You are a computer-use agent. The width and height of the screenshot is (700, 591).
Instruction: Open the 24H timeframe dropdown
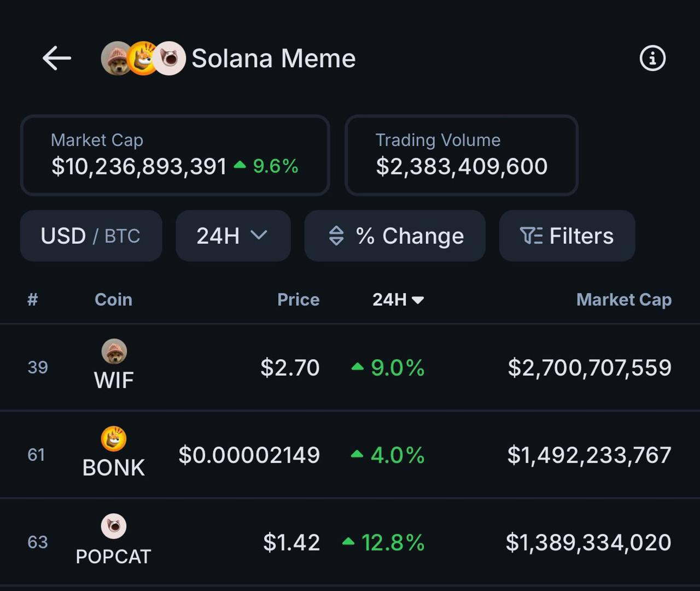(x=232, y=236)
